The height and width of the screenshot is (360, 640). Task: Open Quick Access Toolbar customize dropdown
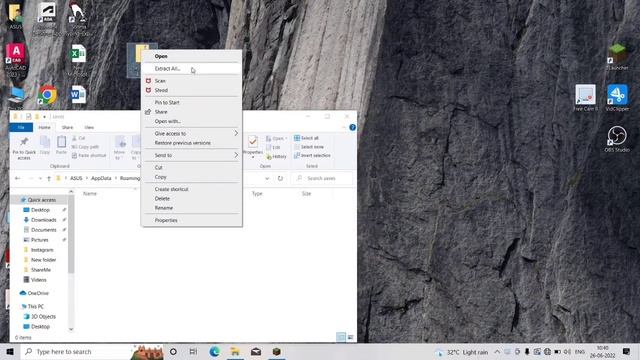pos(44,117)
